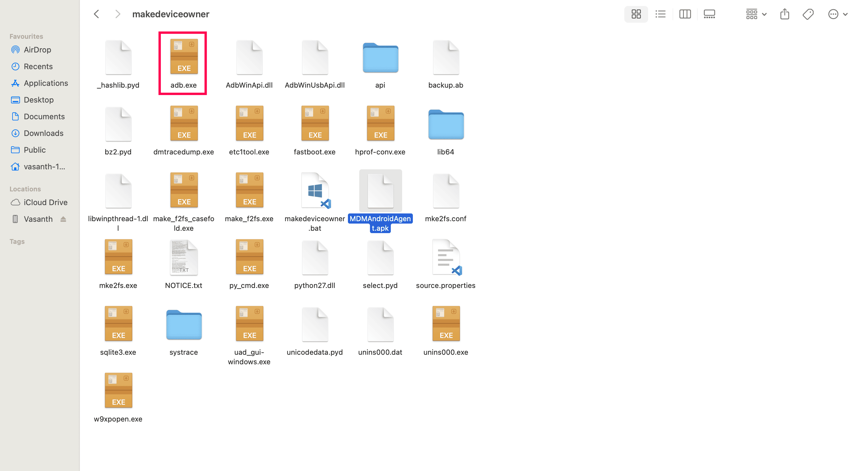
Task: Open the group-by options dropdown
Action: (756, 14)
